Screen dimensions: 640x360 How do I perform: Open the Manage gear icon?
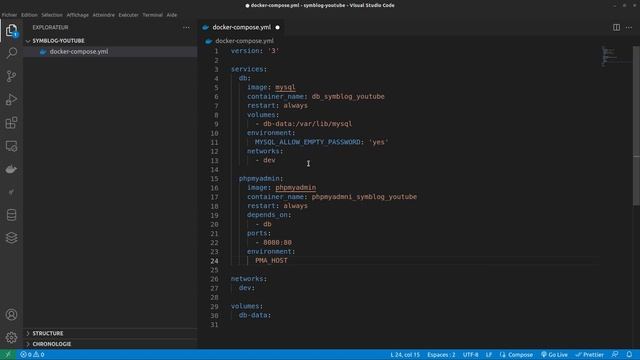11,337
